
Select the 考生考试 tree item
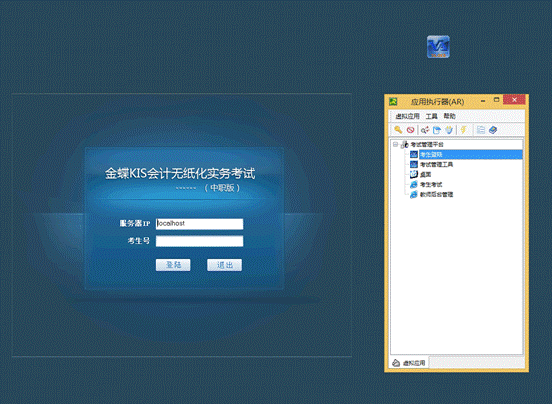[x=431, y=184]
